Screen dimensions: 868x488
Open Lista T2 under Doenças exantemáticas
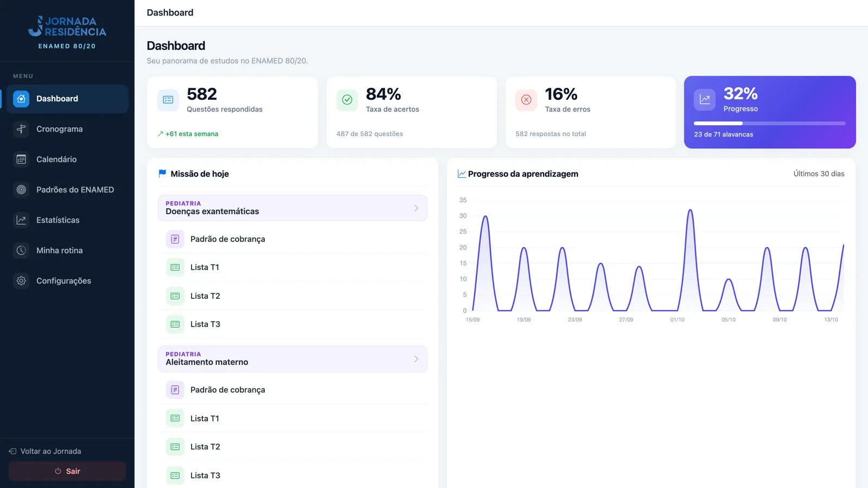tap(292, 296)
